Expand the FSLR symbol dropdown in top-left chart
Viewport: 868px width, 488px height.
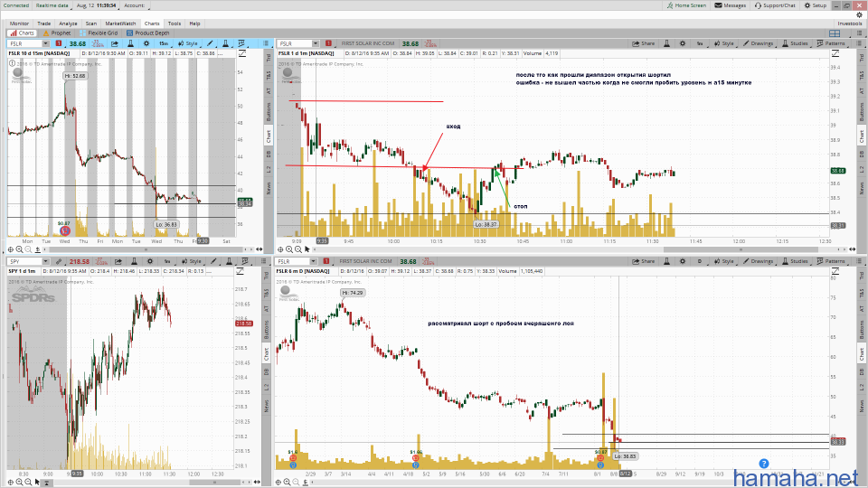[44, 43]
